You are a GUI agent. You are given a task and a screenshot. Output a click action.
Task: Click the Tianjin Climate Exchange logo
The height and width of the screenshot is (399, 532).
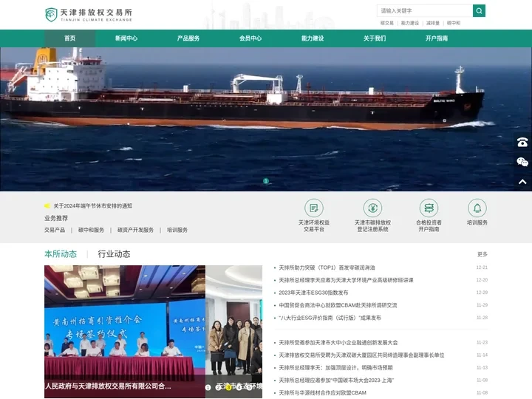pyautogui.click(x=89, y=15)
